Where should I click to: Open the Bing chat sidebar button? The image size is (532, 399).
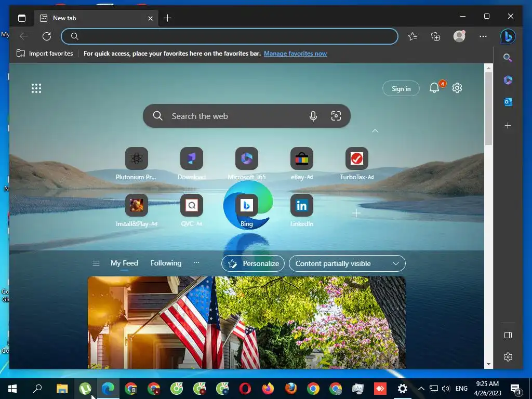(x=508, y=36)
